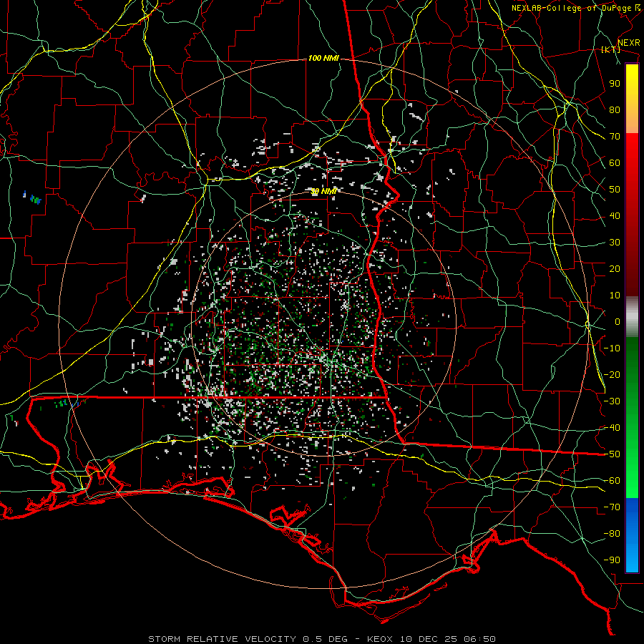Click the "10" positive value on scale
The width and height of the screenshot is (644, 644).
615,296
